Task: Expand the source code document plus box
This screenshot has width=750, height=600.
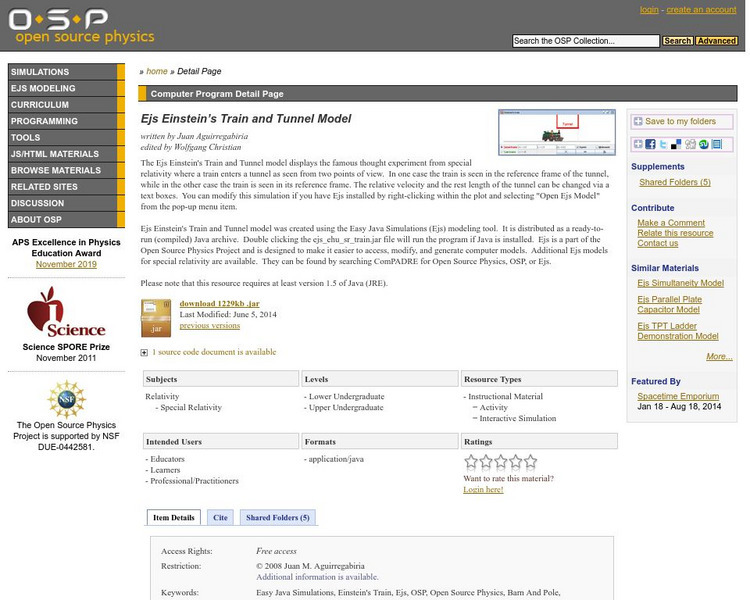Action: coord(144,353)
